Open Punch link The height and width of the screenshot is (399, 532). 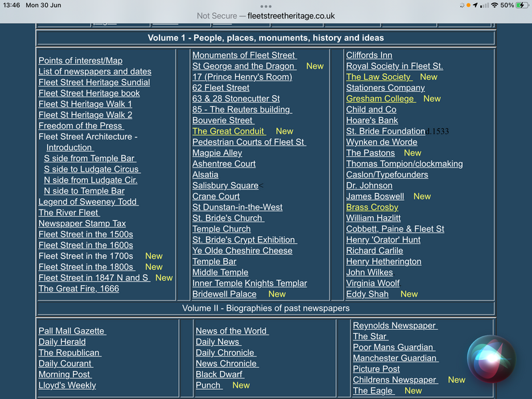(209, 385)
